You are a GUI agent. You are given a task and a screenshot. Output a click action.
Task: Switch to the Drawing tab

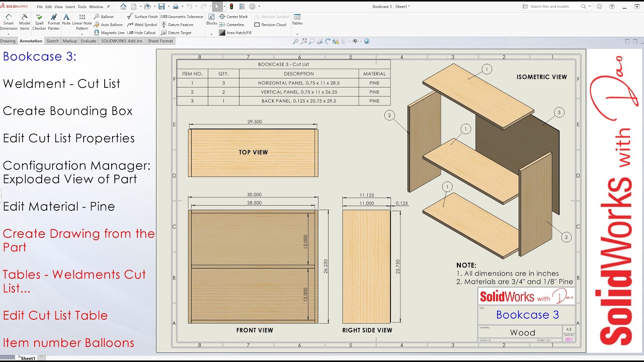click(8, 41)
